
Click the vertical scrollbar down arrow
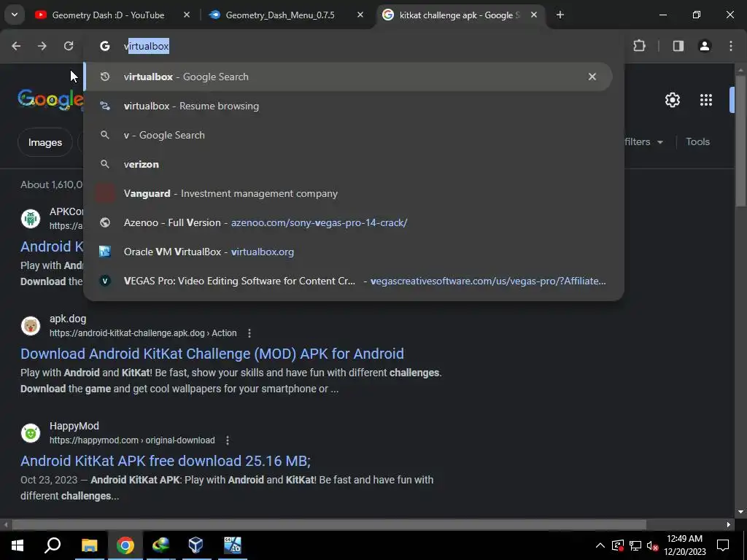click(x=740, y=512)
